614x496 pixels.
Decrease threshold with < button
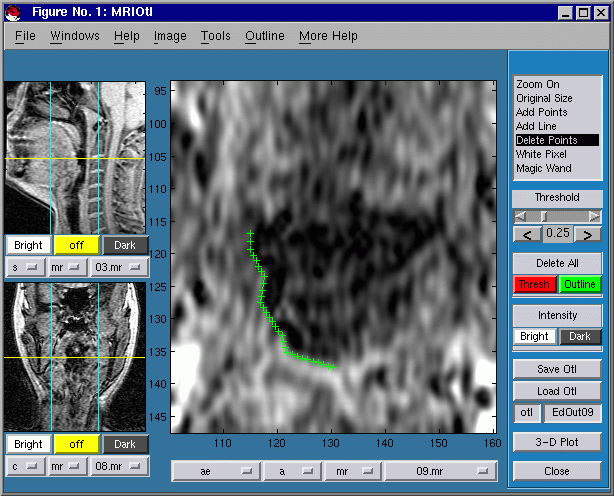click(x=527, y=234)
